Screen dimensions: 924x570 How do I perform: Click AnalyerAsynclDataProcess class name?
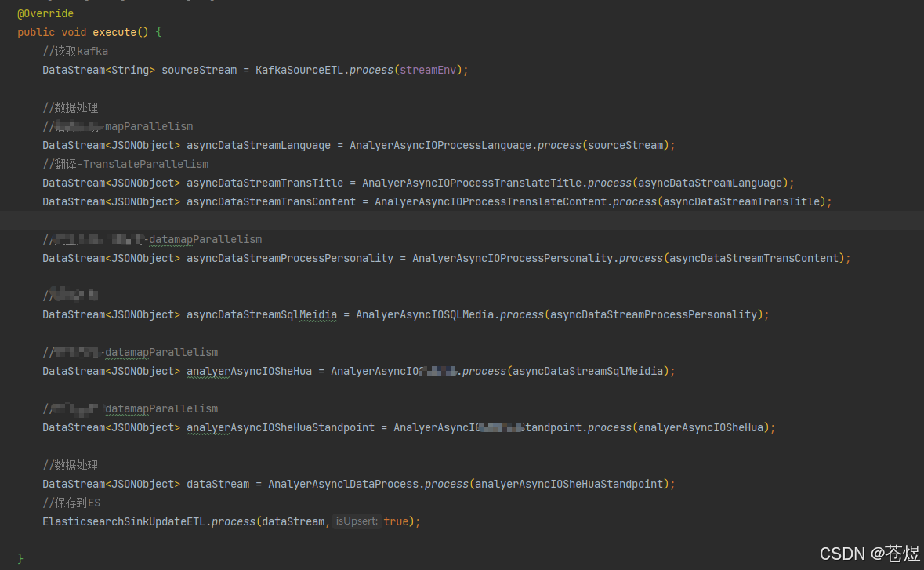[x=343, y=485]
